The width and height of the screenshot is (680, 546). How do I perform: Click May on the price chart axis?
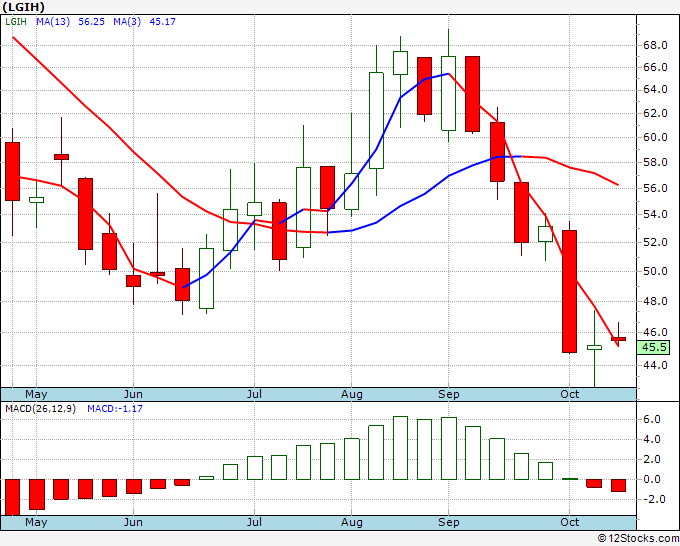[36, 394]
